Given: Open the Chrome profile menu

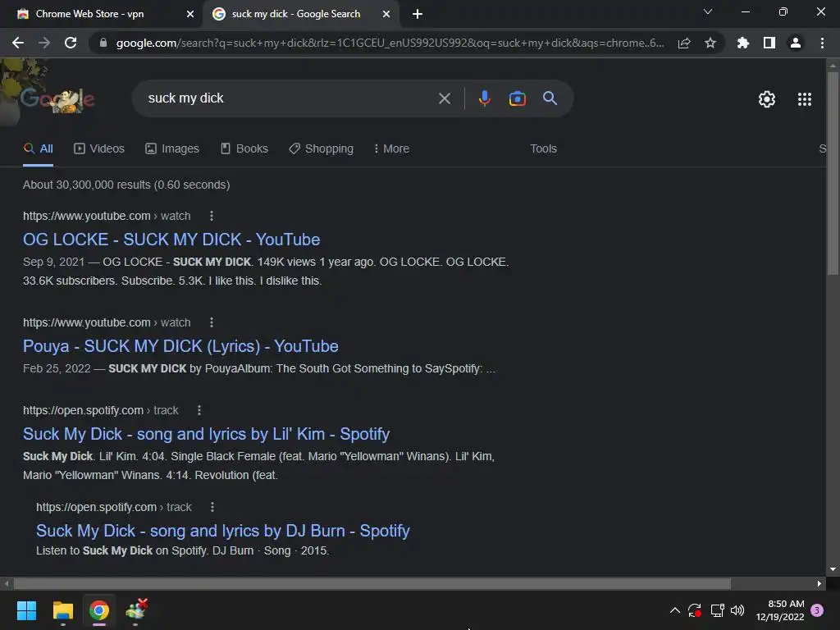Looking at the screenshot, I should [796, 43].
